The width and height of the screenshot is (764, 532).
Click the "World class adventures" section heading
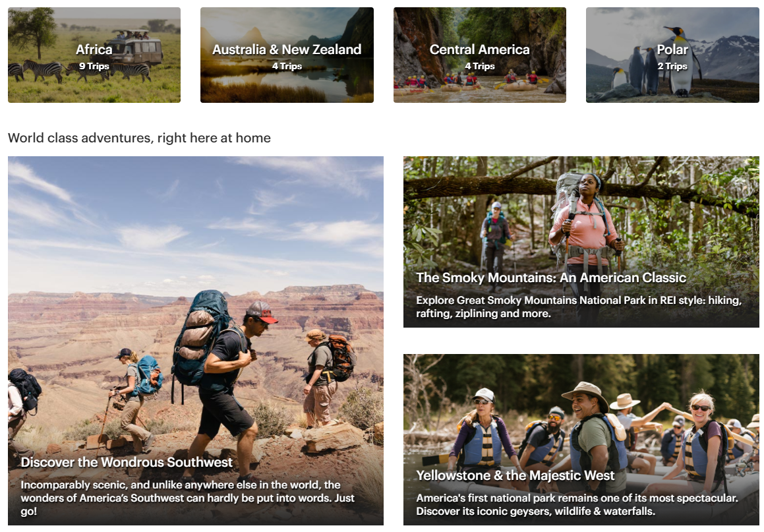(x=139, y=138)
